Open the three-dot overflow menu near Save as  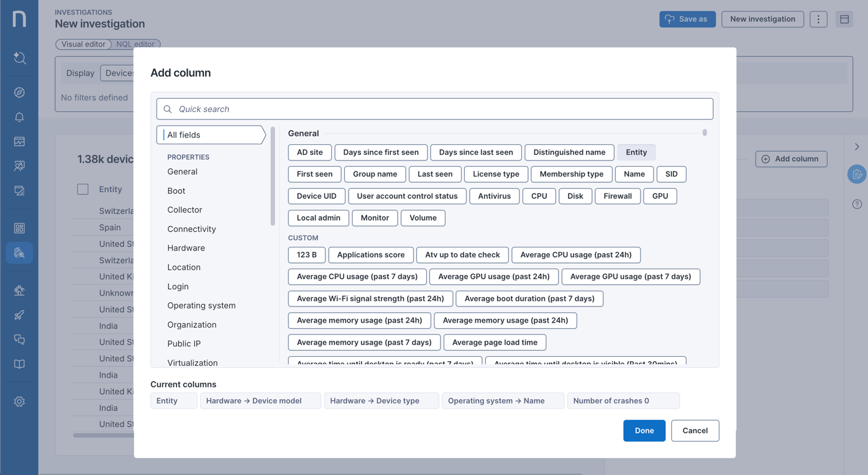pyautogui.click(x=818, y=19)
